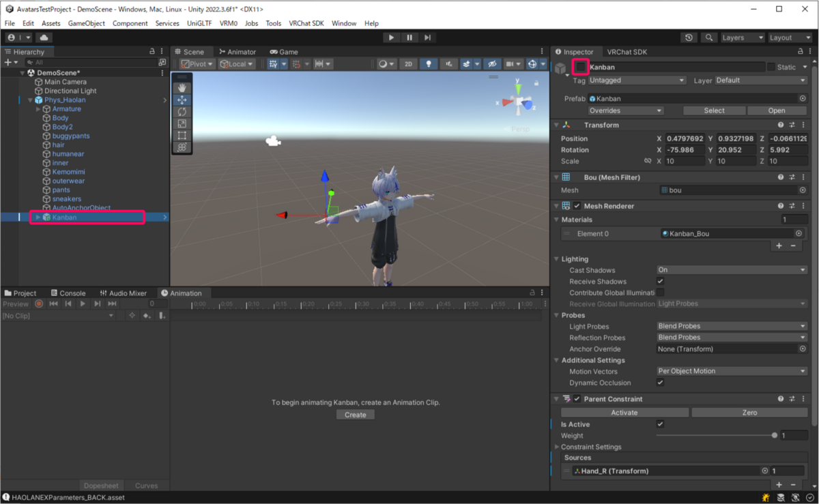This screenshot has height=504, width=819.
Task: Click the prefab Select button
Action: click(715, 110)
